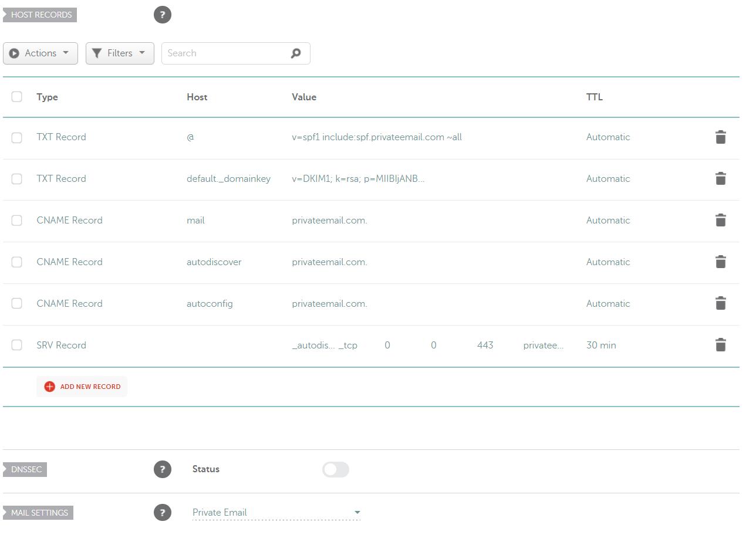Click privateemail.com. value in mail row

(x=329, y=221)
